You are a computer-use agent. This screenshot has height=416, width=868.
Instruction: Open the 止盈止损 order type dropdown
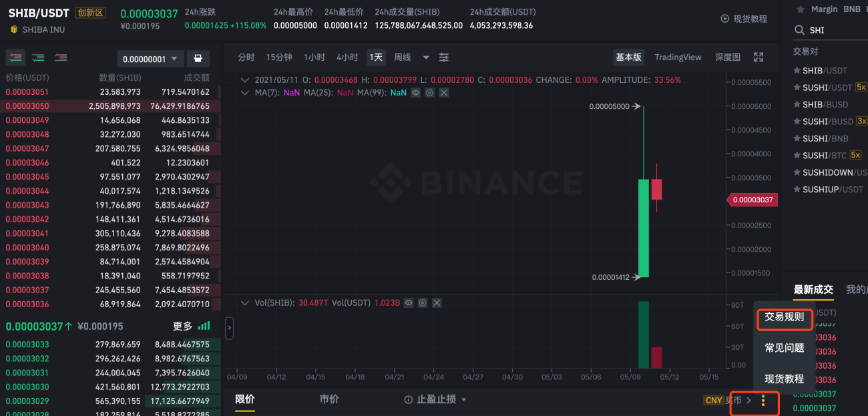[435, 399]
